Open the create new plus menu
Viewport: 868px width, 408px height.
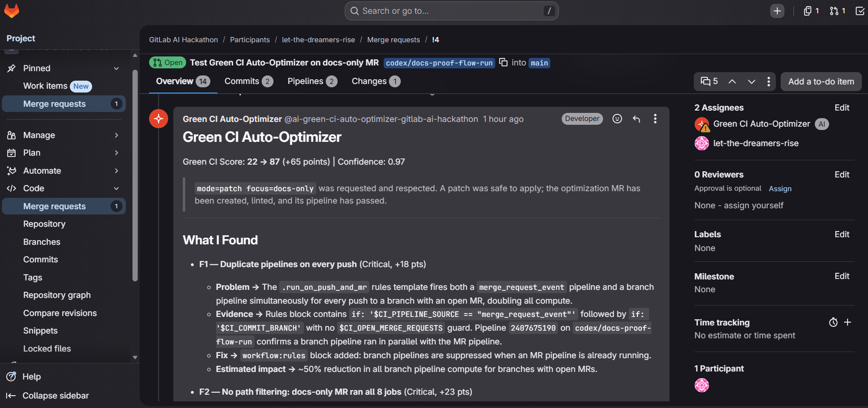tap(777, 11)
